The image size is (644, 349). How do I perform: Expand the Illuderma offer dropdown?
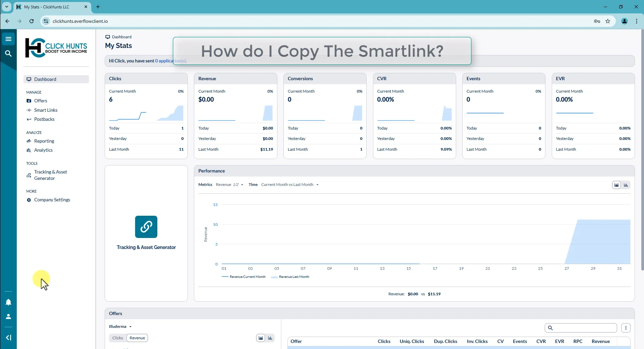coord(120,327)
